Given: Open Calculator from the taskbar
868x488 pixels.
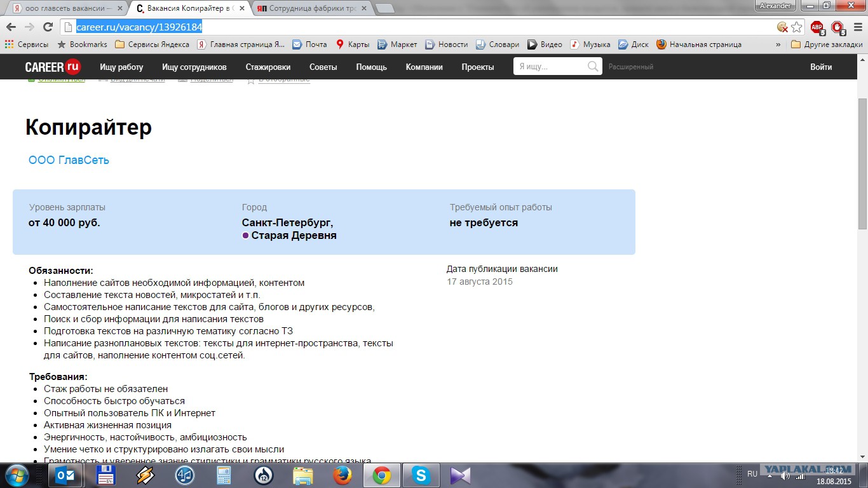Looking at the screenshot, I should pyautogui.click(x=224, y=475).
